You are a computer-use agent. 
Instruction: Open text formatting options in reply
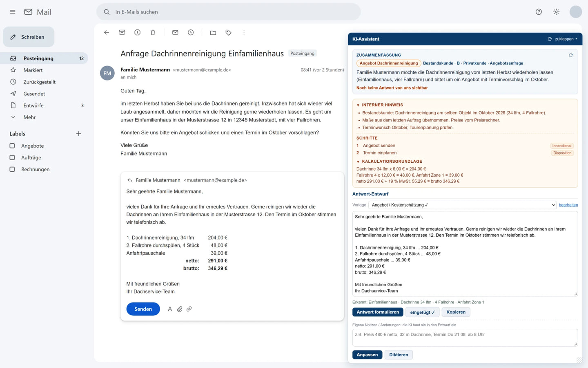click(x=170, y=309)
